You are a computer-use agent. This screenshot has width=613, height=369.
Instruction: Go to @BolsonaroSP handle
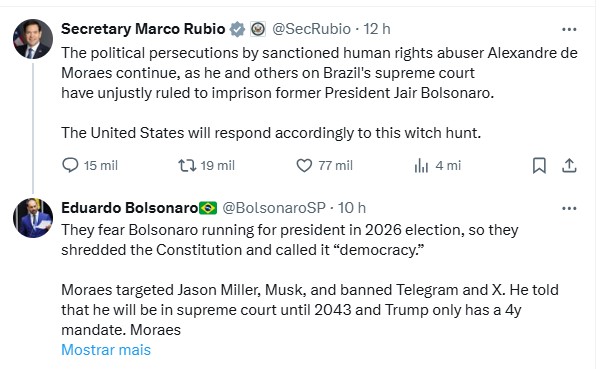click(274, 208)
